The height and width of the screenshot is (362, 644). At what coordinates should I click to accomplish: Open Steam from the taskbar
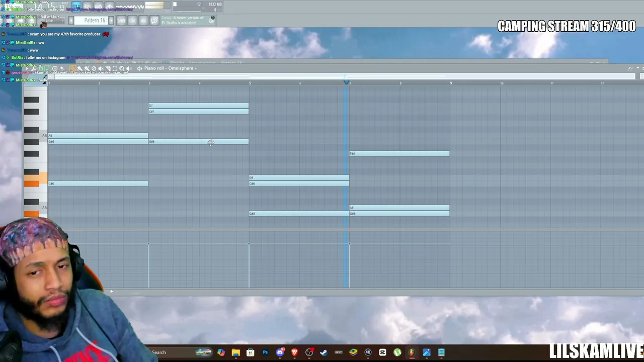point(324,352)
